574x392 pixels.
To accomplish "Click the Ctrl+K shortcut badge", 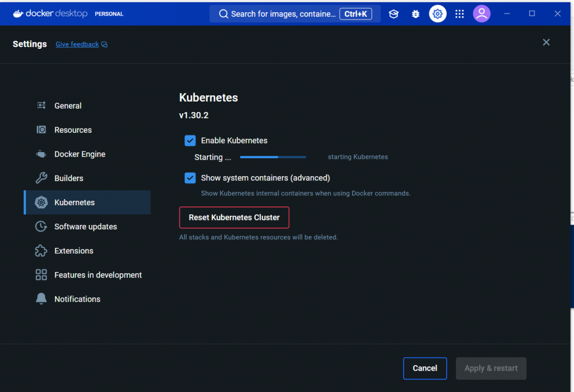I will point(355,14).
